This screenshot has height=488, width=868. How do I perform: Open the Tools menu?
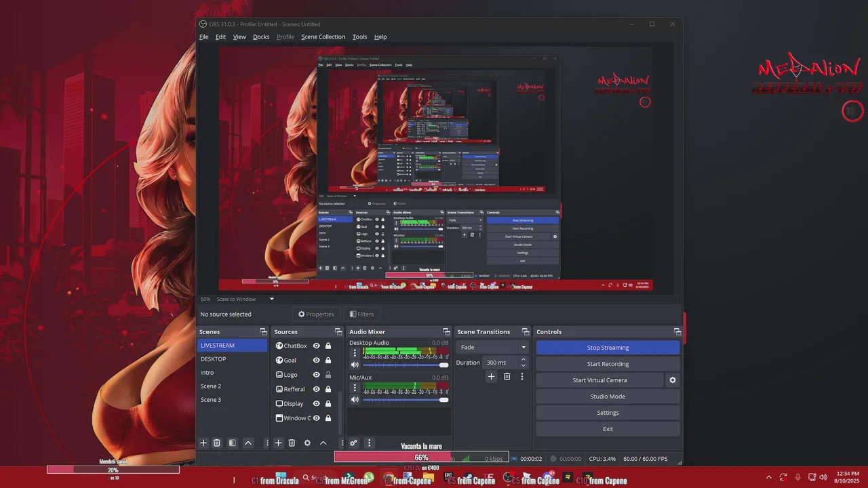tap(359, 37)
